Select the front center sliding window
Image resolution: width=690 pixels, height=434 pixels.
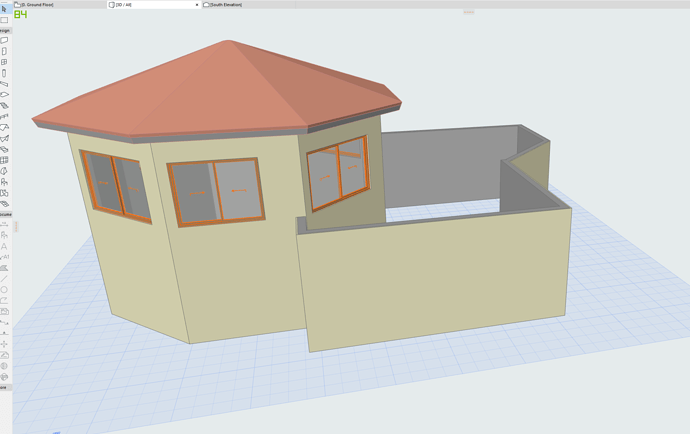(x=216, y=192)
